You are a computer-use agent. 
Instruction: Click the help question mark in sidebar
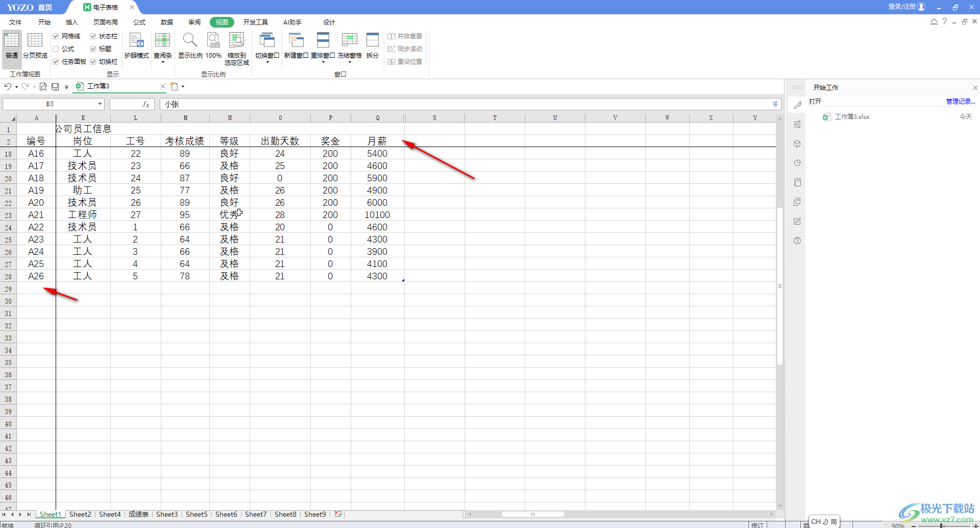point(797,241)
